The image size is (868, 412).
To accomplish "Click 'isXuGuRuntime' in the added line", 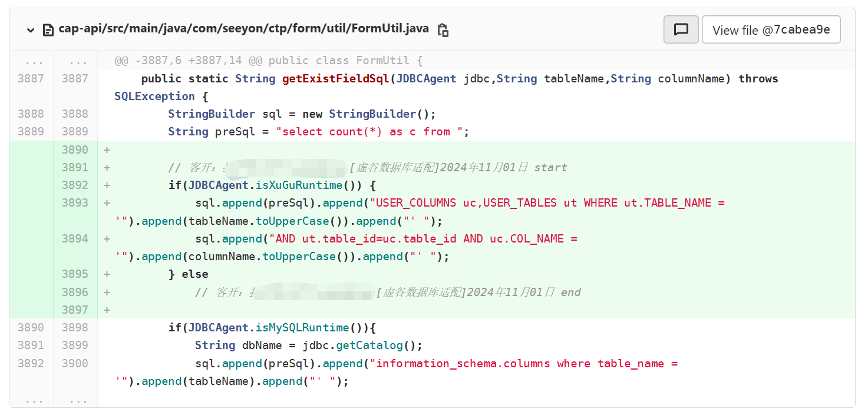I will 299,185.
